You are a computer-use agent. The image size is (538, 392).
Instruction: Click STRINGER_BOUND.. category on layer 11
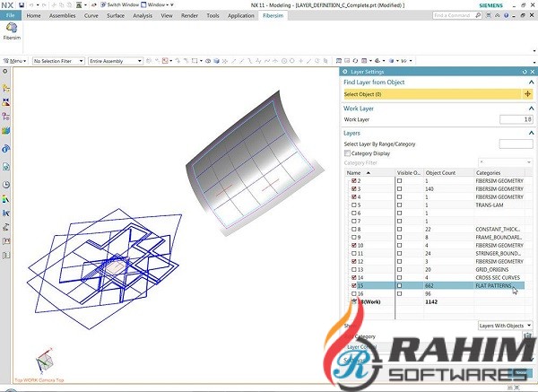pos(499,254)
